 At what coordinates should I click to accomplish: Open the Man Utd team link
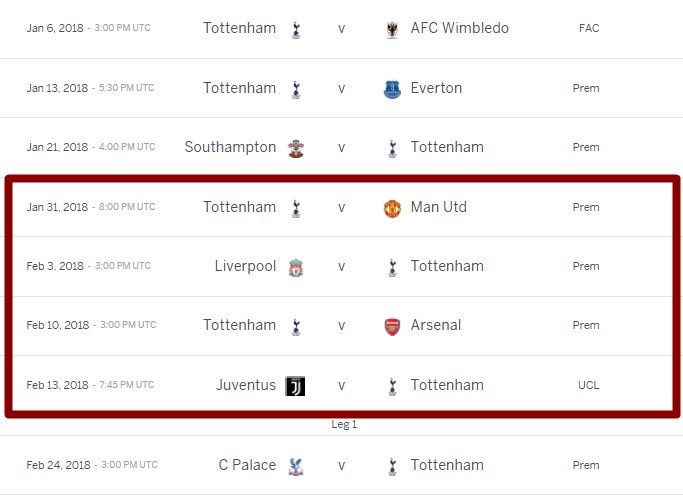tap(439, 207)
